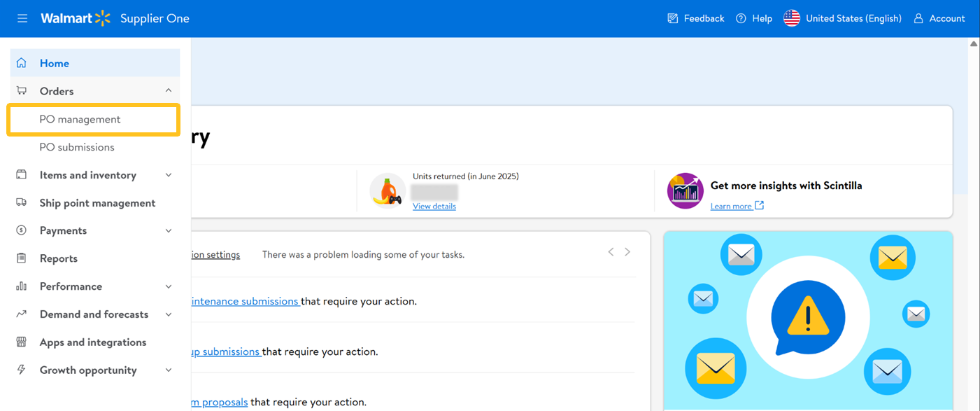Click the Ship point management truck icon
The image size is (980, 411).
coord(22,203)
